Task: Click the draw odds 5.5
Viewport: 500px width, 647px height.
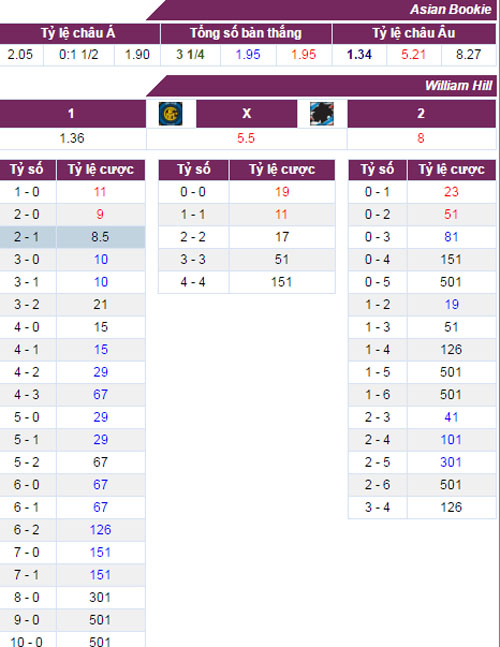Action: [x=246, y=138]
